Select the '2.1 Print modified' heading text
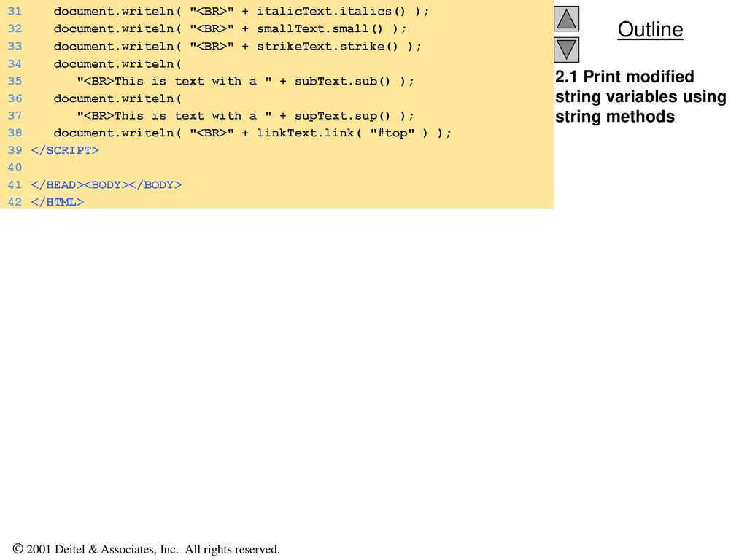The width and height of the screenshot is (747, 560). pos(624,77)
